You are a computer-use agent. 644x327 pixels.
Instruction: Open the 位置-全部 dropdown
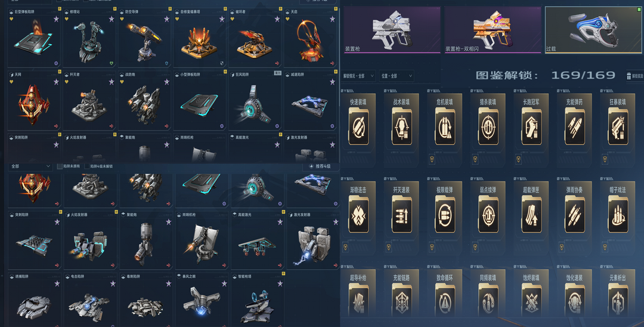[x=396, y=76]
